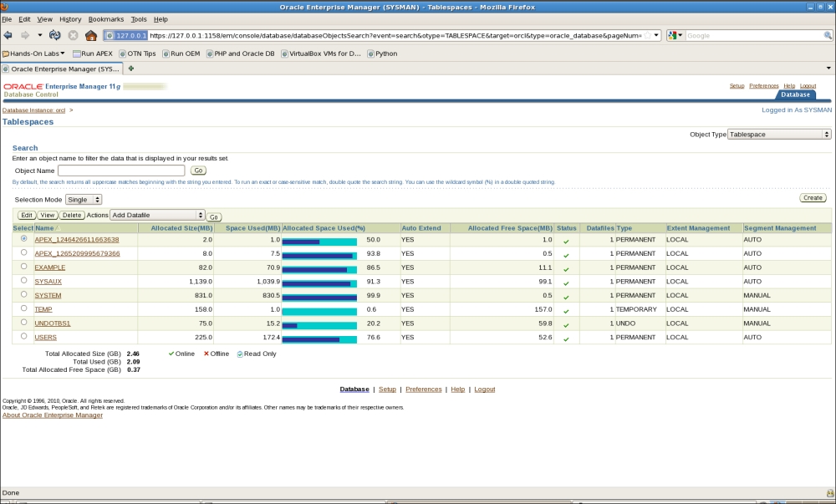Image resolution: width=836 pixels, height=504 pixels.
Task: Click the SYSAUX allocated space usage bar
Action: 319,283
